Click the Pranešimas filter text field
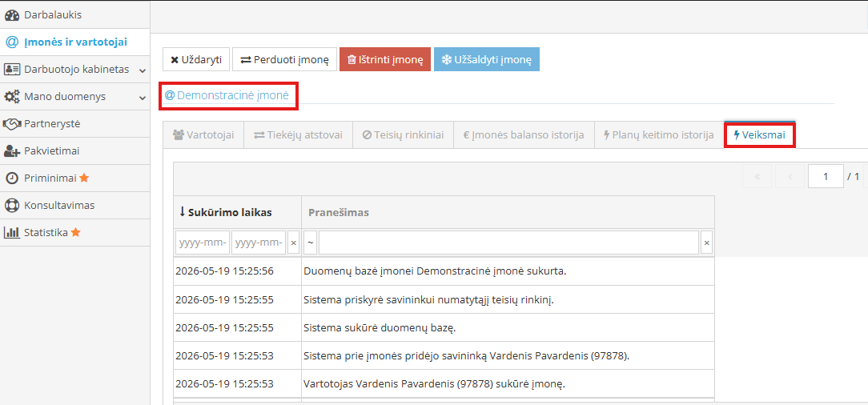868x405 pixels. (x=508, y=243)
